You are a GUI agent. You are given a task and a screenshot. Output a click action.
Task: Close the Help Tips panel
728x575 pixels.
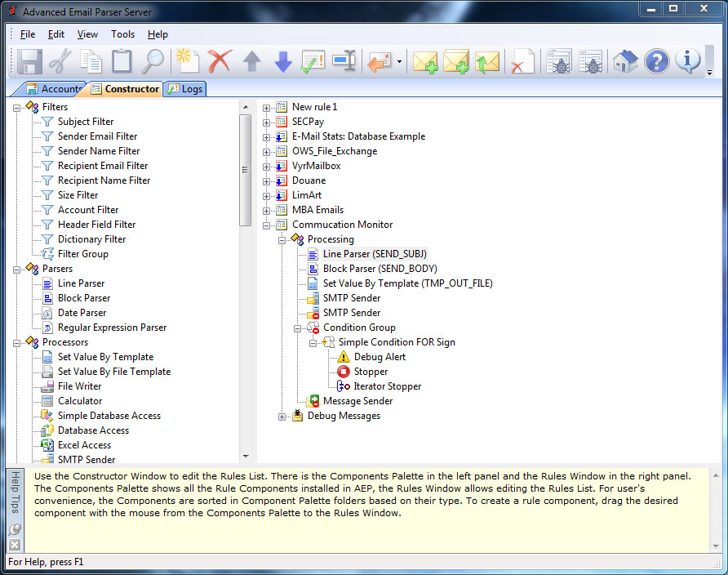tap(15, 545)
